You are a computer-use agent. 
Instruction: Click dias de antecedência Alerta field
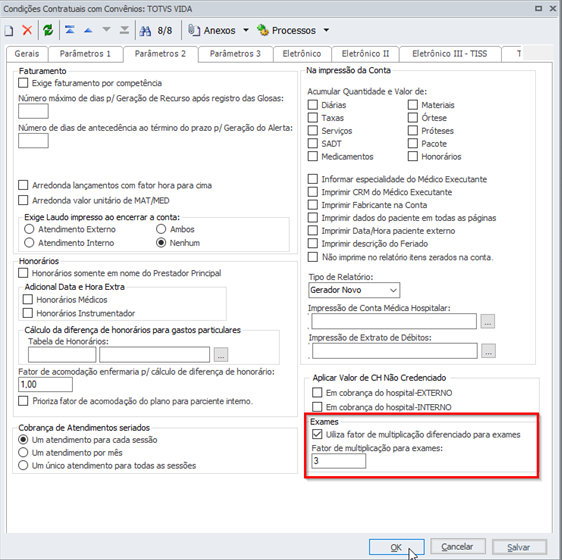[33, 141]
